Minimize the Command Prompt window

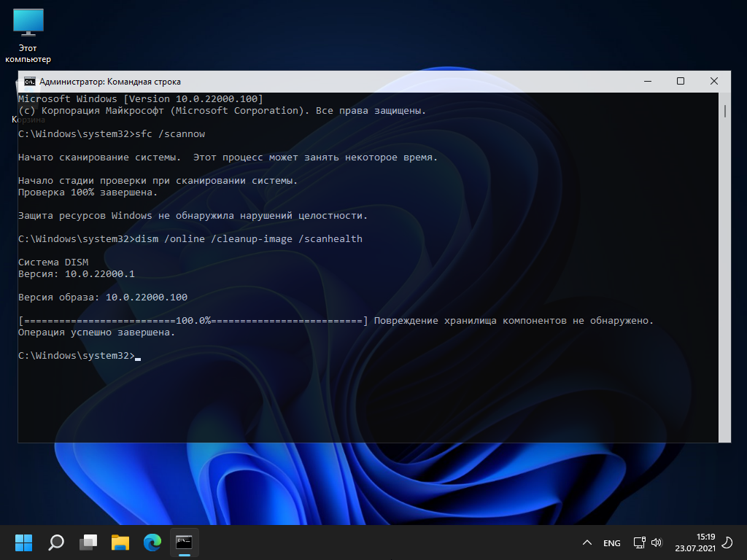click(x=647, y=81)
